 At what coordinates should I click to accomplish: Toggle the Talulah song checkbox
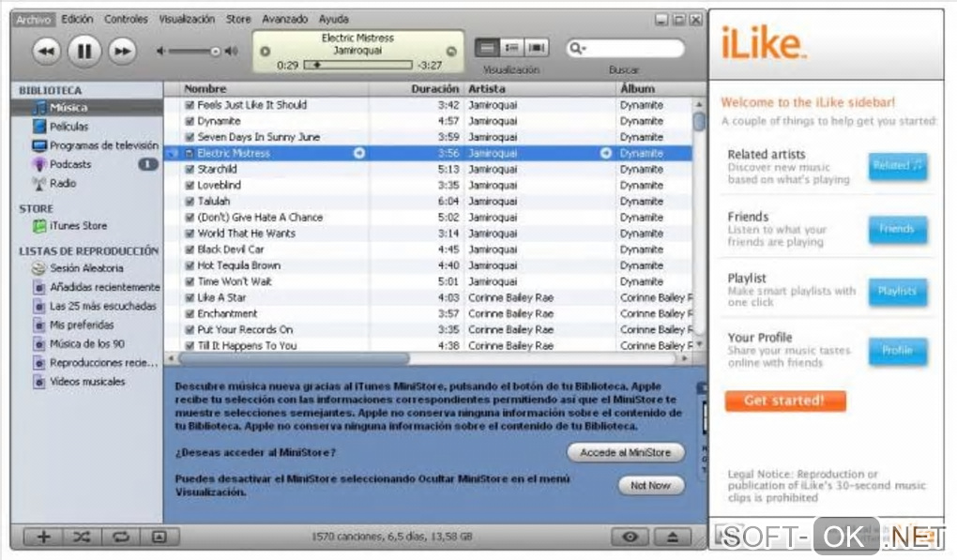click(x=190, y=202)
